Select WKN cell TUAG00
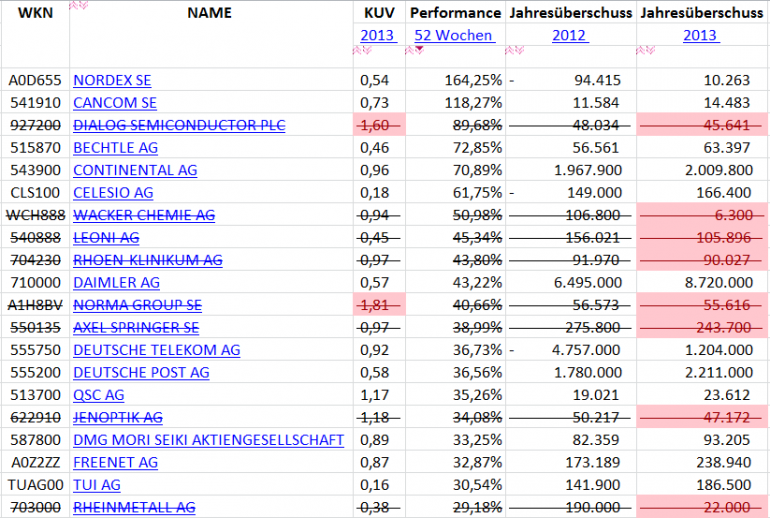 coord(35,485)
